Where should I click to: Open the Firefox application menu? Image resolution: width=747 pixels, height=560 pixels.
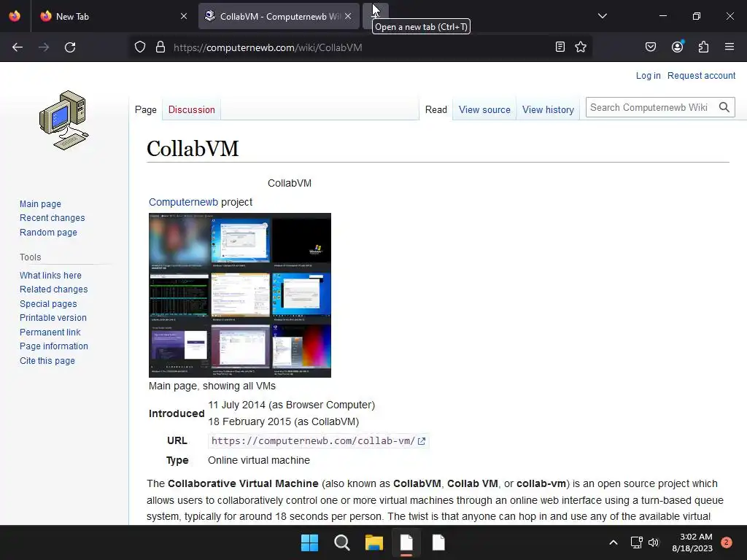coord(729,47)
